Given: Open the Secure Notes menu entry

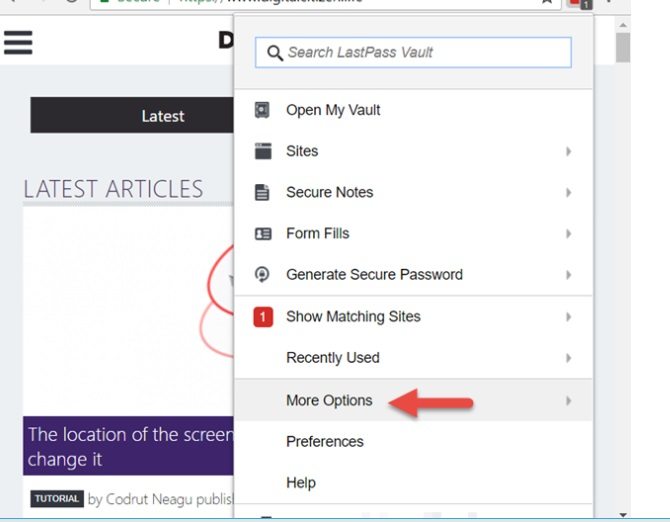Looking at the screenshot, I should 413,192.
